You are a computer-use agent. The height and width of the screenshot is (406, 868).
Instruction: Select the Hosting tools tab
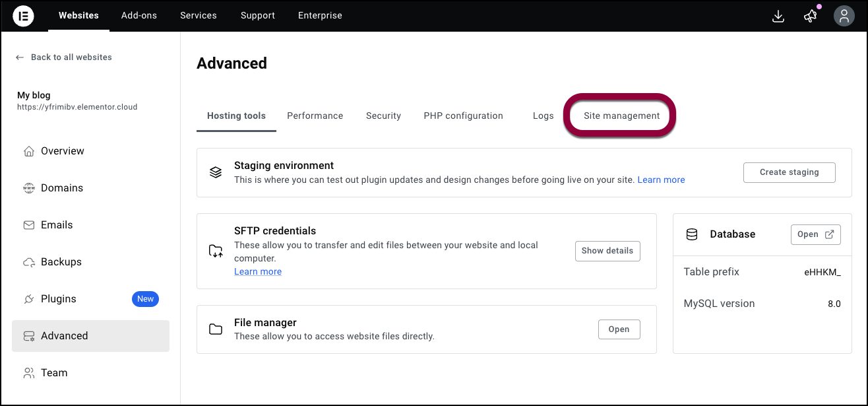tap(236, 116)
